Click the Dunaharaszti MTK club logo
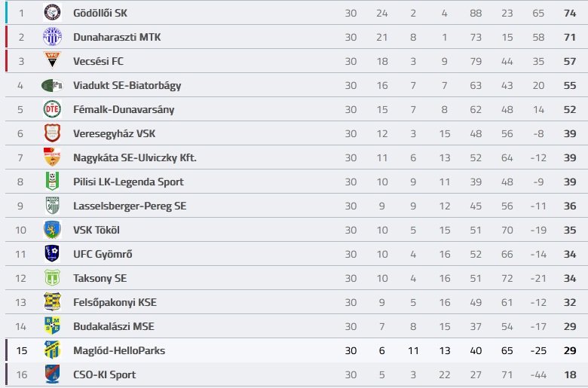 pyautogui.click(x=52, y=37)
